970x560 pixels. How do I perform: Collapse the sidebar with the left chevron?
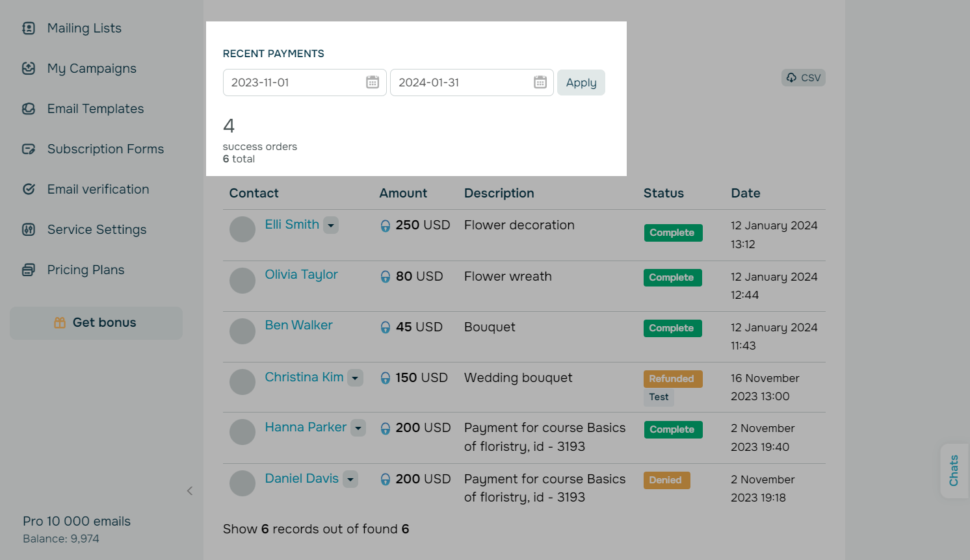[190, 491]
